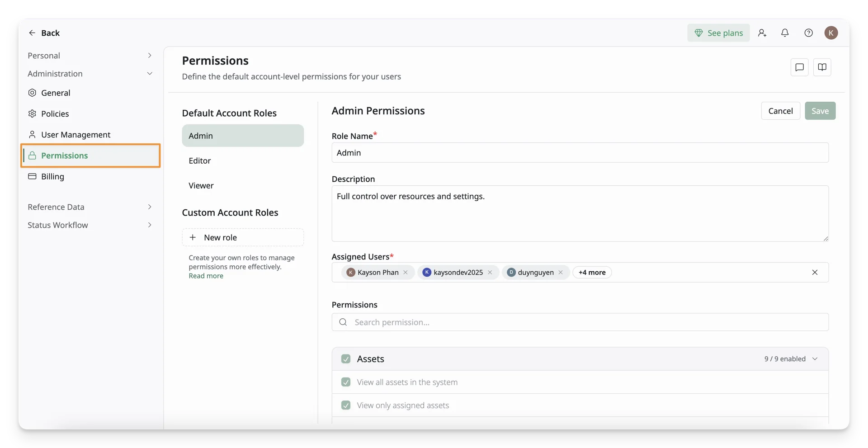The image size is (868, 448).
Task: Click the Status Workflow label
Action: (58, 225)
